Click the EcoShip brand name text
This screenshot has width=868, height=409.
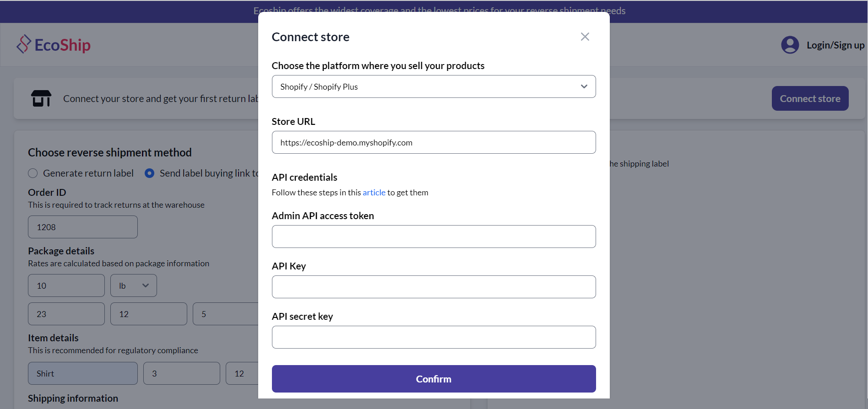(63, 45)
